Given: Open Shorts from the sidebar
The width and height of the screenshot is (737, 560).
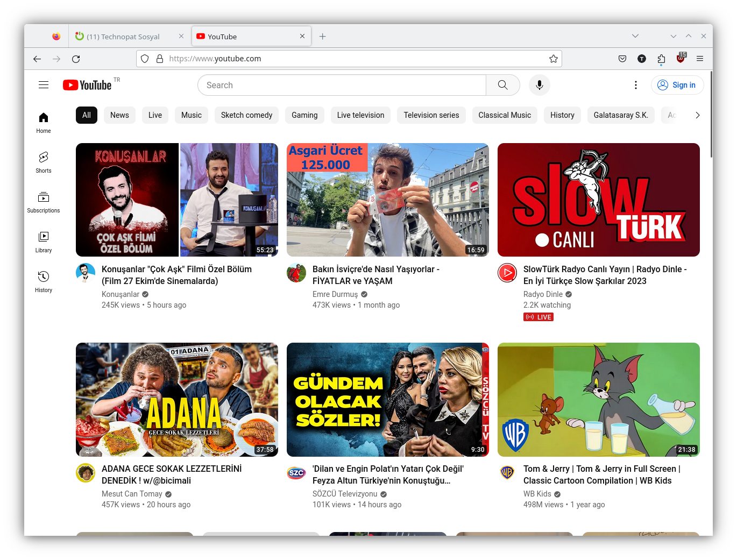Looking at the screenshot, I should (x=44, y=162).
